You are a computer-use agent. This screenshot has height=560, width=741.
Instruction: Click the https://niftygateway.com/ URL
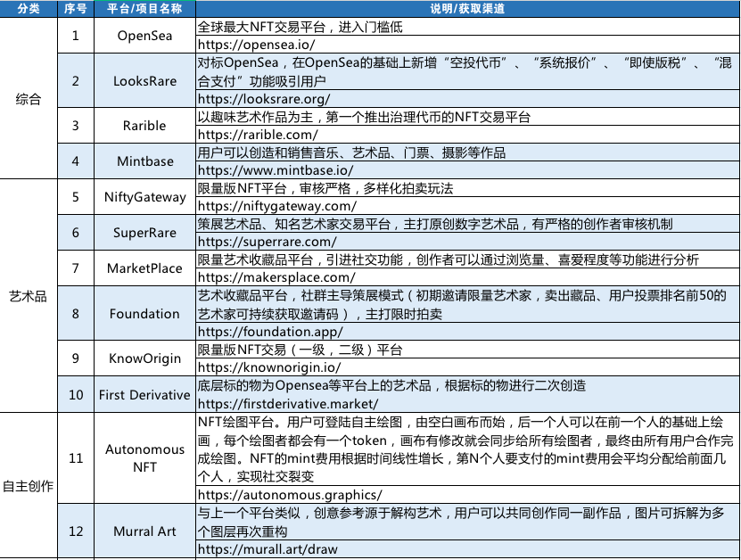click(x=277, y=206)
